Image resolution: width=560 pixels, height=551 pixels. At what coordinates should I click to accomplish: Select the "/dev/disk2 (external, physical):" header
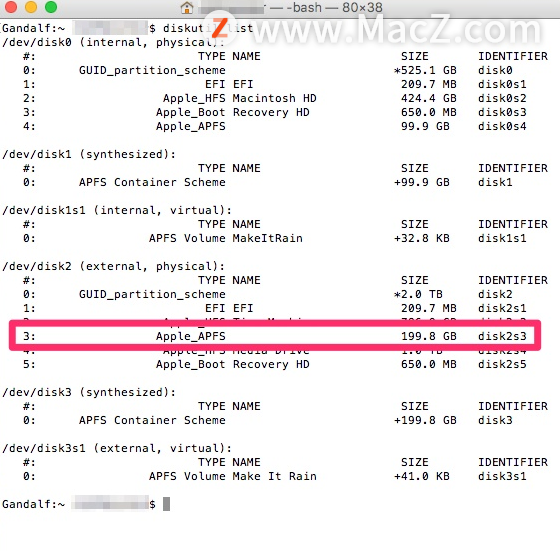[x=113, y=266]
